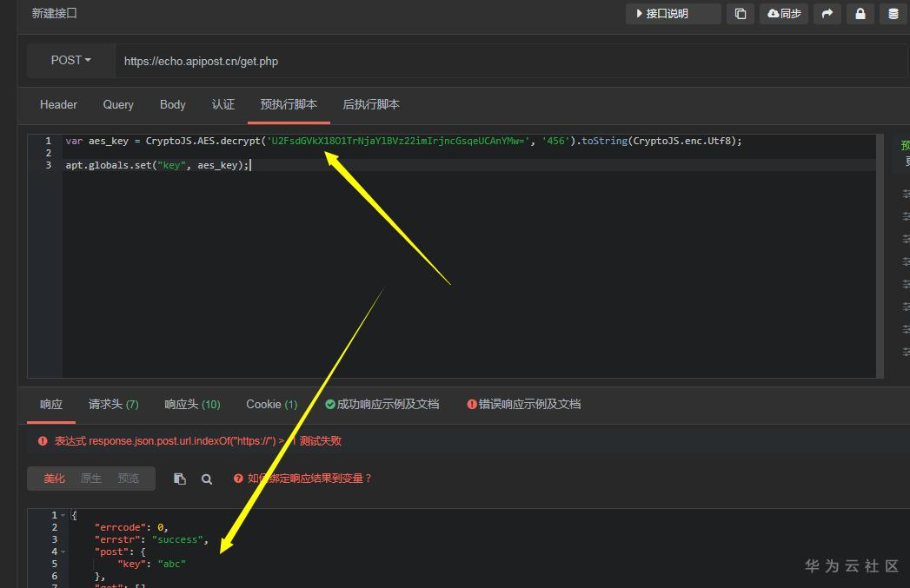Viewport: 910px width, 588px height.
Task: Click the share arrow icon
Action: [x=827, y=14]
